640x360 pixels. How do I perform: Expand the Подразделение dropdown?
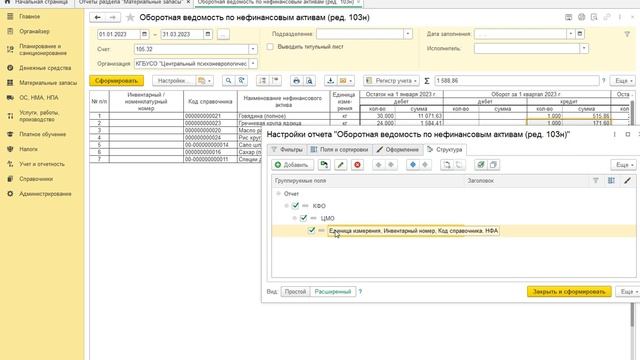click(x=407, y=34)
